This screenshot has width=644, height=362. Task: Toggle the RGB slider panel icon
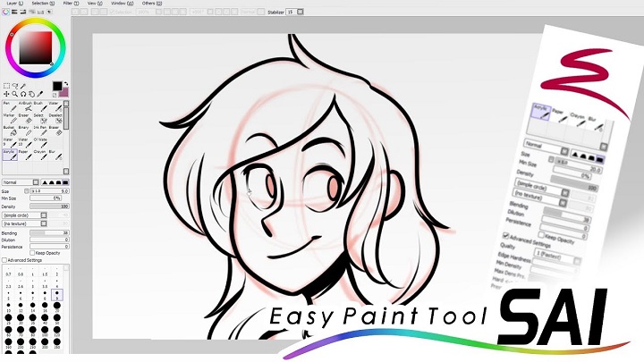point(14,12)
